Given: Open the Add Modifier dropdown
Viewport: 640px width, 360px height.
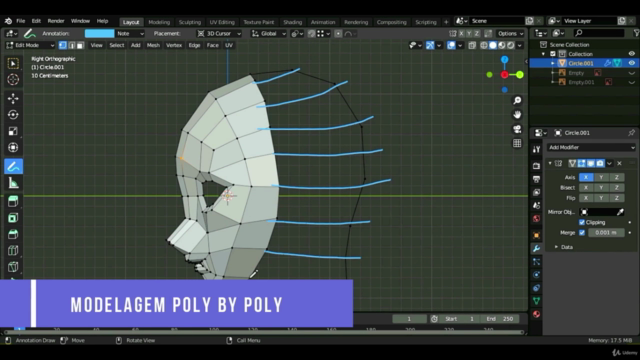Looking at the screenshot, I should (591, 147).
